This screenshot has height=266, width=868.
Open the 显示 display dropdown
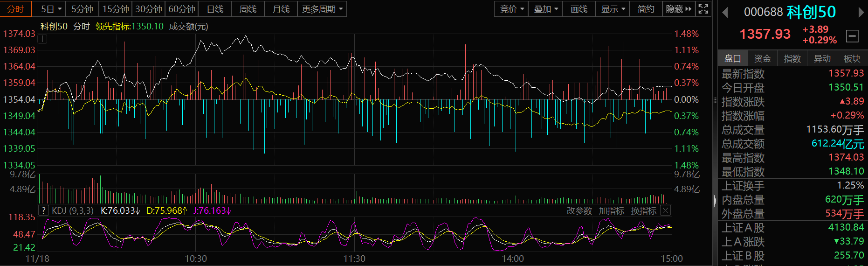(613, 9)
